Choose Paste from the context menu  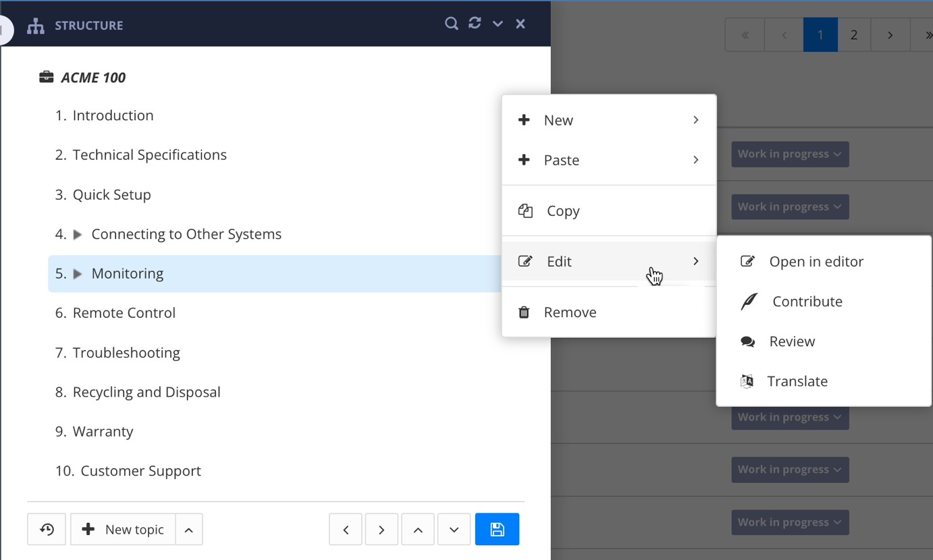[561, 160]
